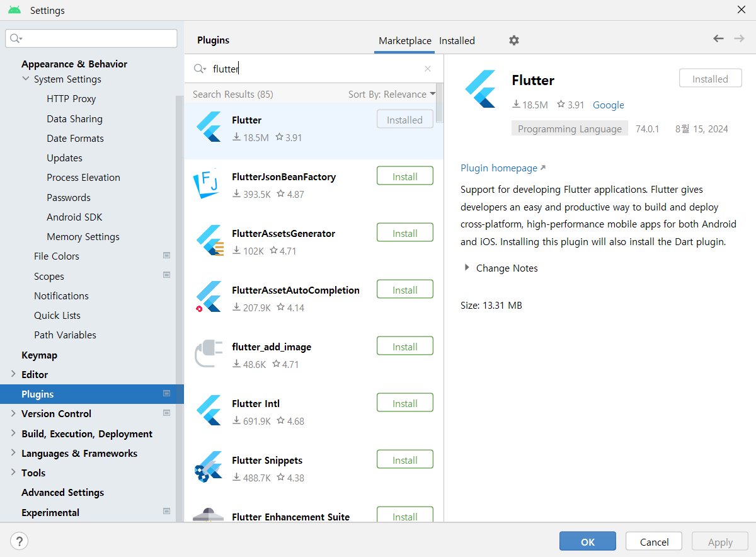
Task: Install the FlutterAssetsGenerator plugin
Action: pos(405,233)
